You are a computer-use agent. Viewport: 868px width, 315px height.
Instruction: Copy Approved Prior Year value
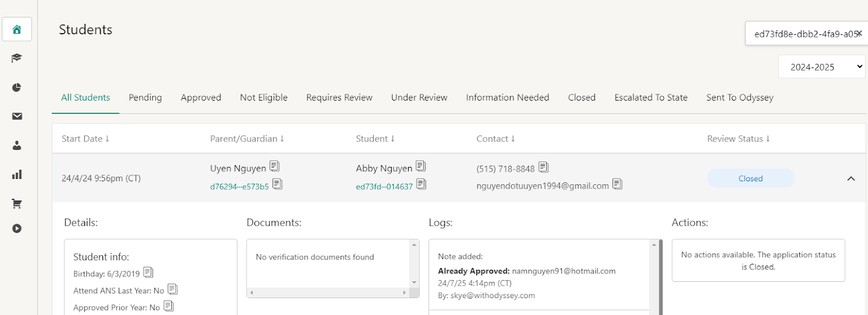coord(169,306)
